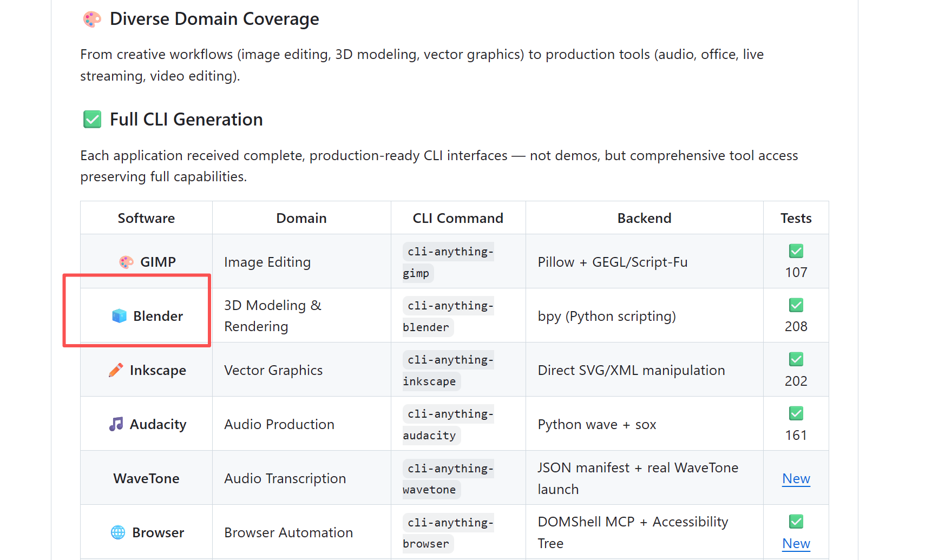Click the Blender blue cube icon
The width and height of the screenshot is (945, 560).
[119, 316]
